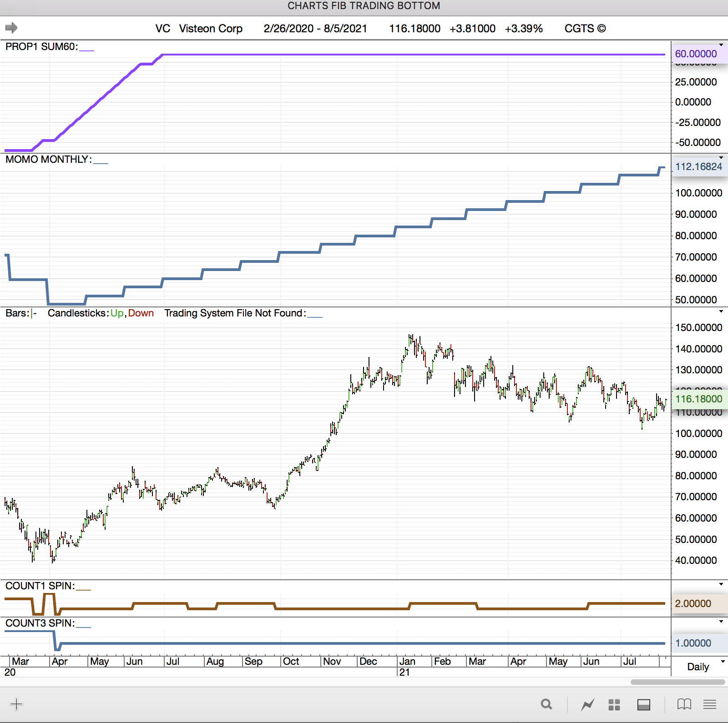728x723 pixels.
Task: Click the VC ticker symbol in header
Action: pyautogui.click(x=162, y=29)
